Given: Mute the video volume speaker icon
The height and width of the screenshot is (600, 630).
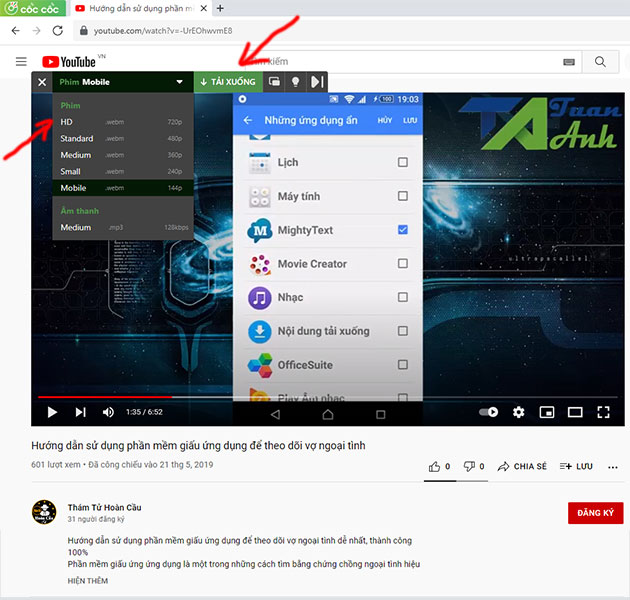Looking at the screenshot, I should 108,412.
